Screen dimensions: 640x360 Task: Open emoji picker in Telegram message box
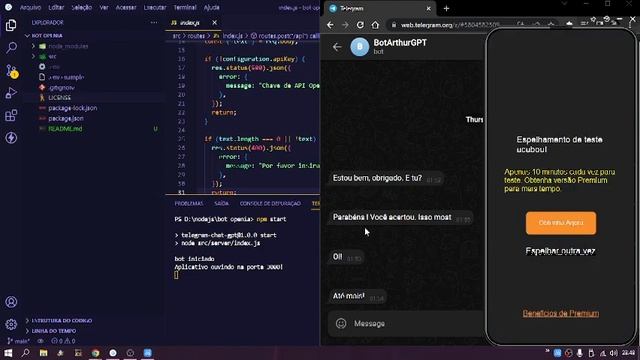coord(341,323)
